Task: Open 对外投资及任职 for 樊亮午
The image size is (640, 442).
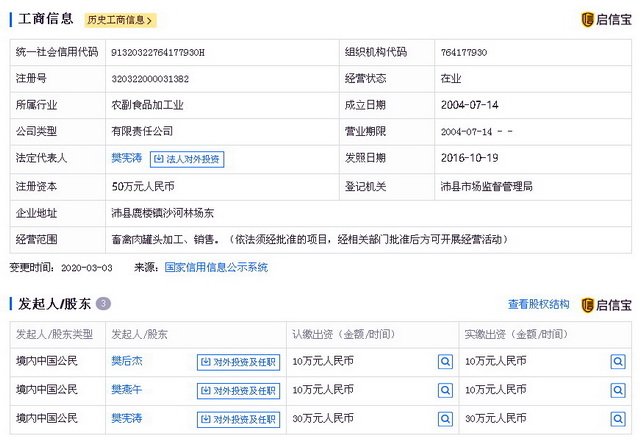Action: [x=238, y=390]
